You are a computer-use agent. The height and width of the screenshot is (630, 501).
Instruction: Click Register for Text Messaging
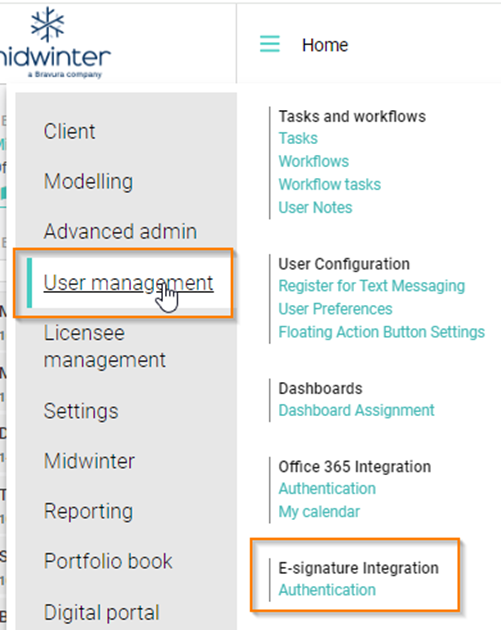point(372,286)
